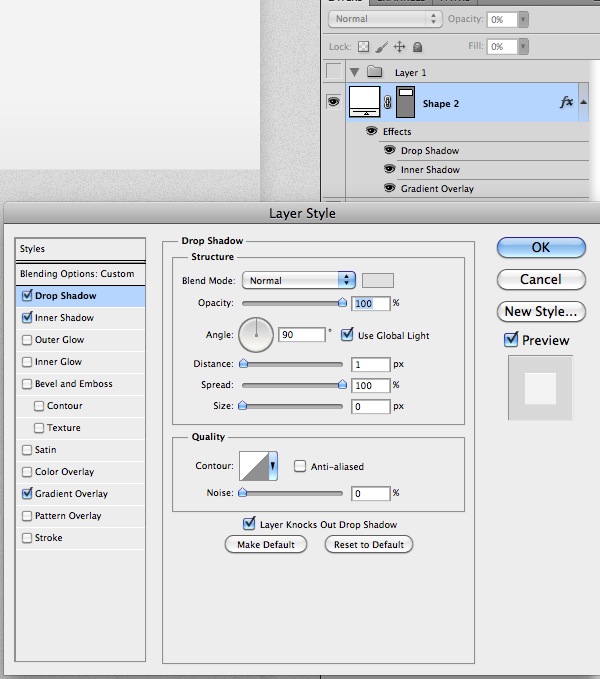Image resolution: width=600 pixels, height=679 pixels.
Task: Click the link icon on Shape 2
Action: 387,103
